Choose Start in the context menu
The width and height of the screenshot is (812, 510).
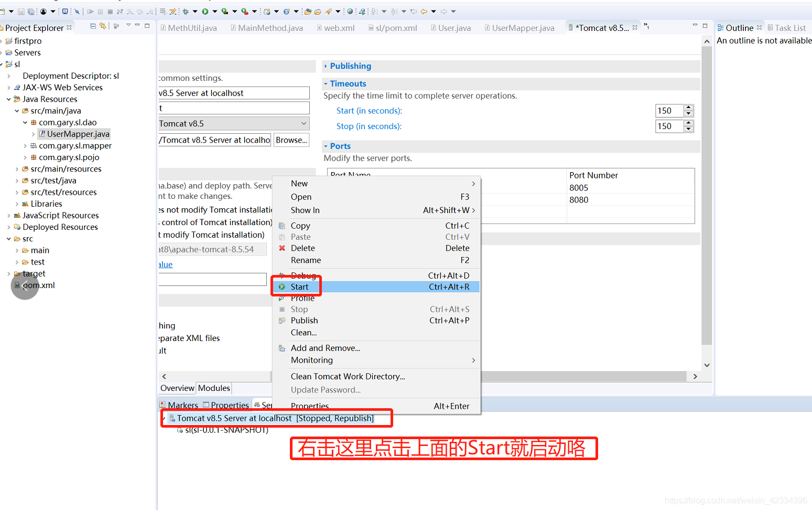(376, 287)
